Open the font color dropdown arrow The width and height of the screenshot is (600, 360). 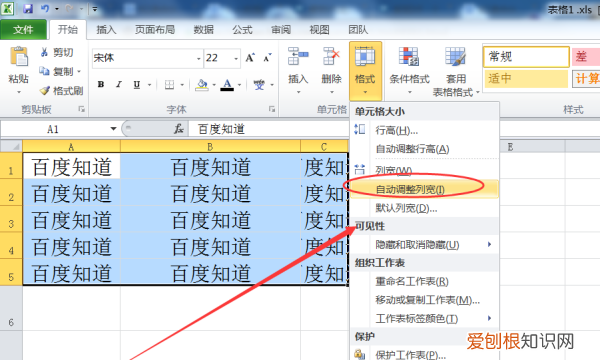(x=240, y=85)
